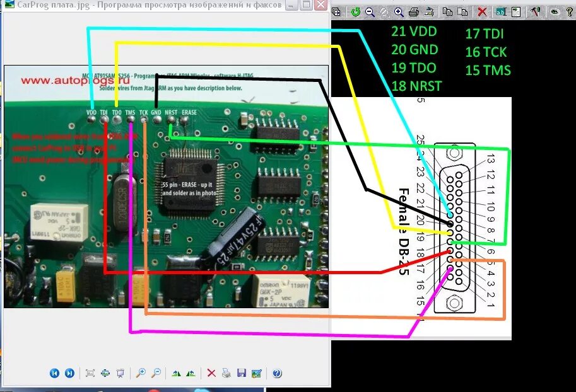Zoom out with the minus magnifier in the bottom toolbar
576x392 pixels.
pos(156,373)
